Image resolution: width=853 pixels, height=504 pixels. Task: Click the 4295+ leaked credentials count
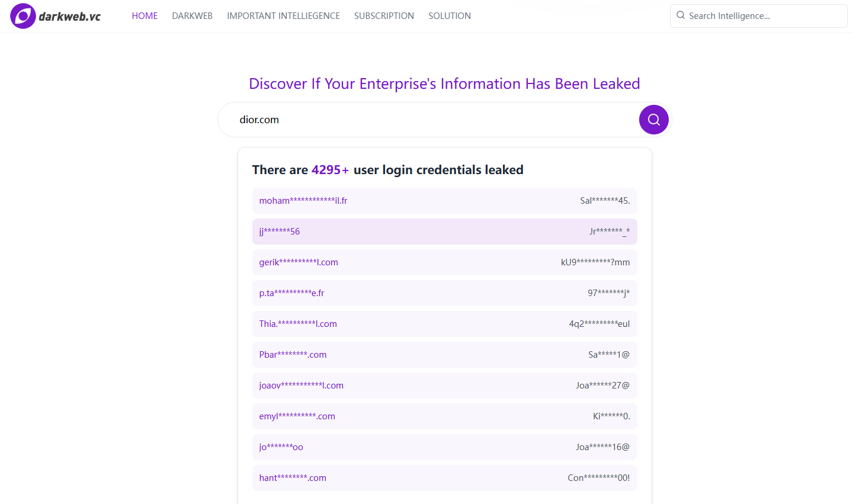(x=331, y=170)
